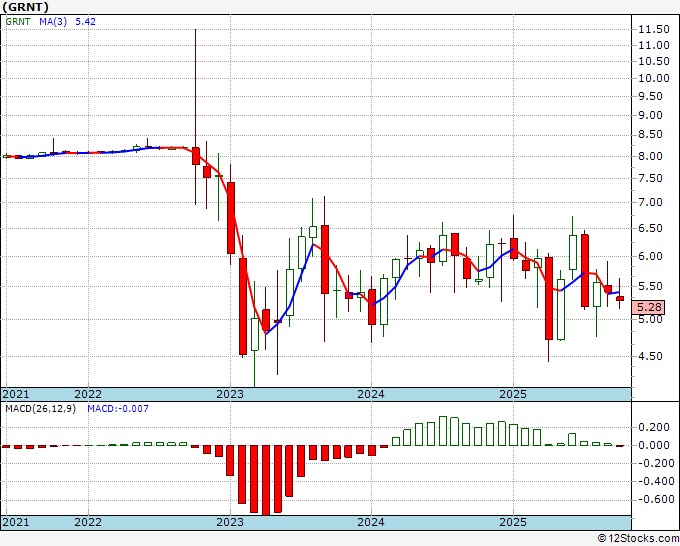Click the MACD(26,12,9) indicator label

coord(40,409)
